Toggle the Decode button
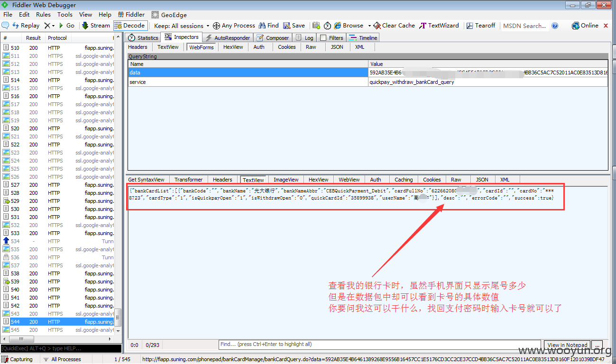The width and height of the screenshot is (616, 364). (x=130, y=26)
